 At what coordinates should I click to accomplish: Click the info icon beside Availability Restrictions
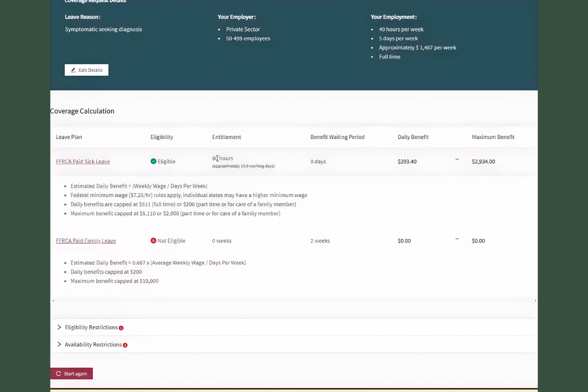point(125,345)
